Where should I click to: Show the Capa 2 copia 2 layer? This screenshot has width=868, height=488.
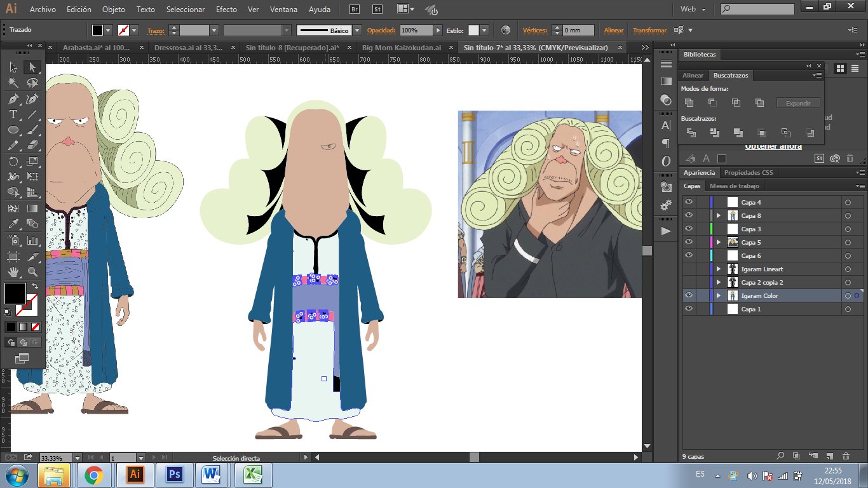(x=688, y=282)
